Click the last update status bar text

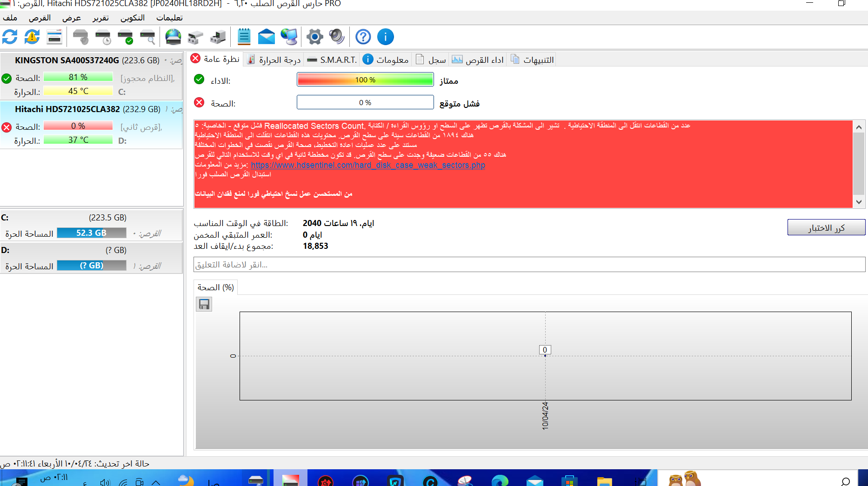75,464
